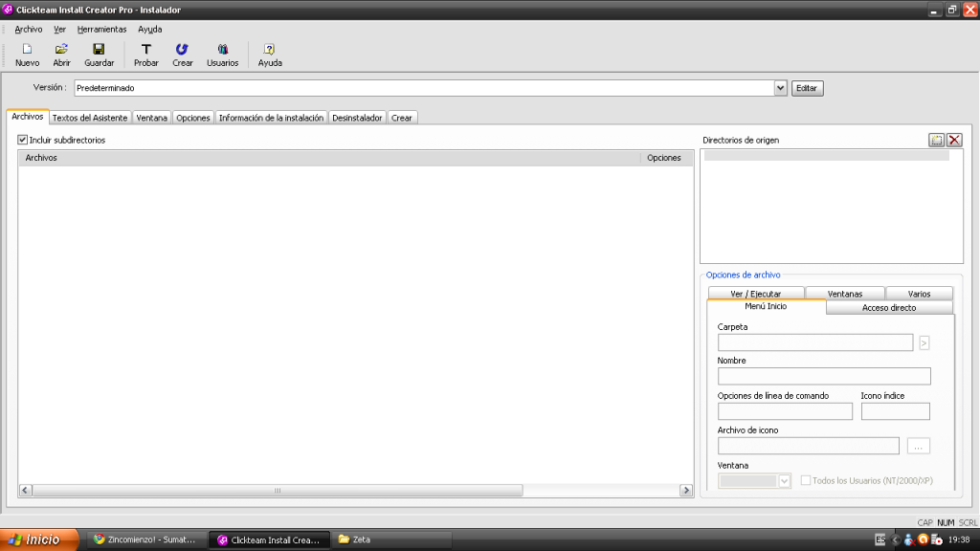Click the ES language indicator in tray
Image resolution: width=980 pixels, height=551 pixels.
click(x=880, y=540)
